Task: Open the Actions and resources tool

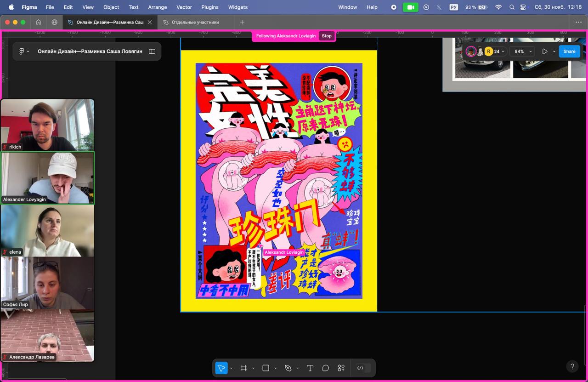Action: (341, 368)
